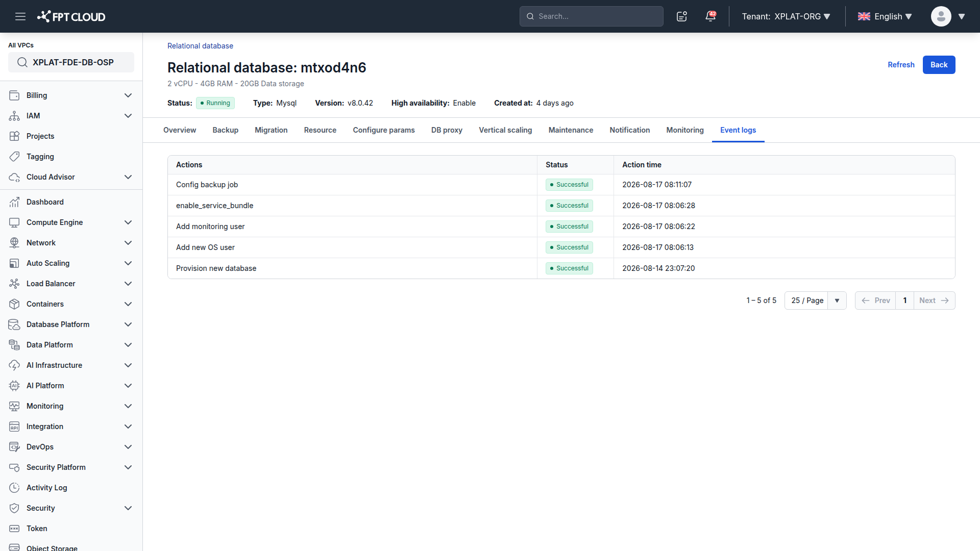Click the Provision new database entry
The height and width of the screenshot is (551, 980).
click(x=216, y=268)
